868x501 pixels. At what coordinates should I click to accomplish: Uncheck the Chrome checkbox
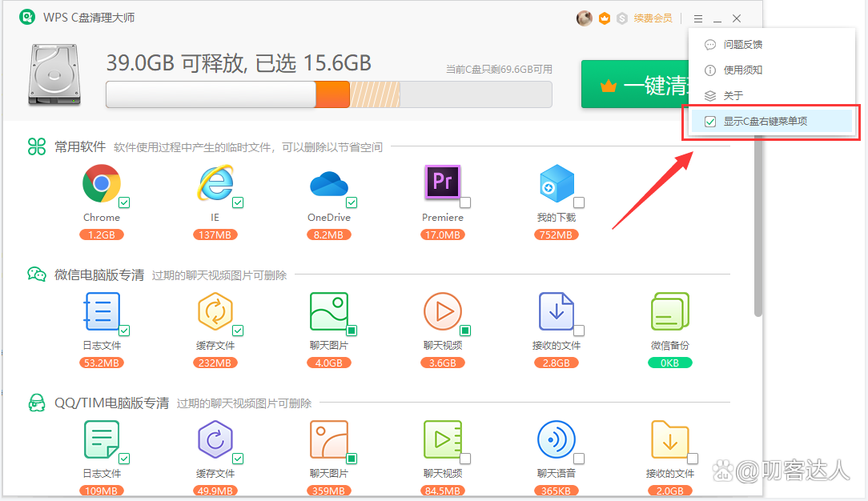click(x=124, y=202)
